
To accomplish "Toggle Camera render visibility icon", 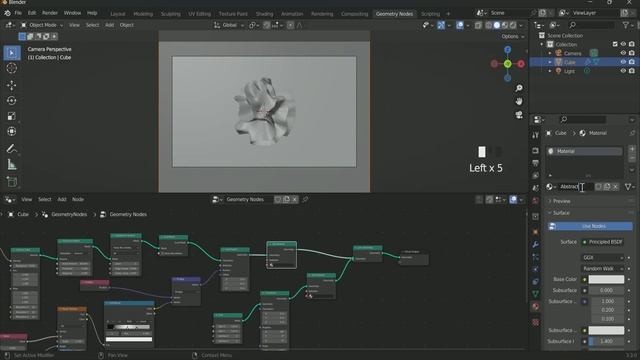I will tap(631, 53).
